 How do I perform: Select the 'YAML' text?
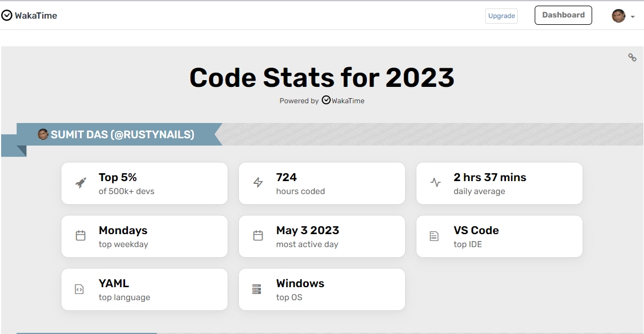pos(114,283)
